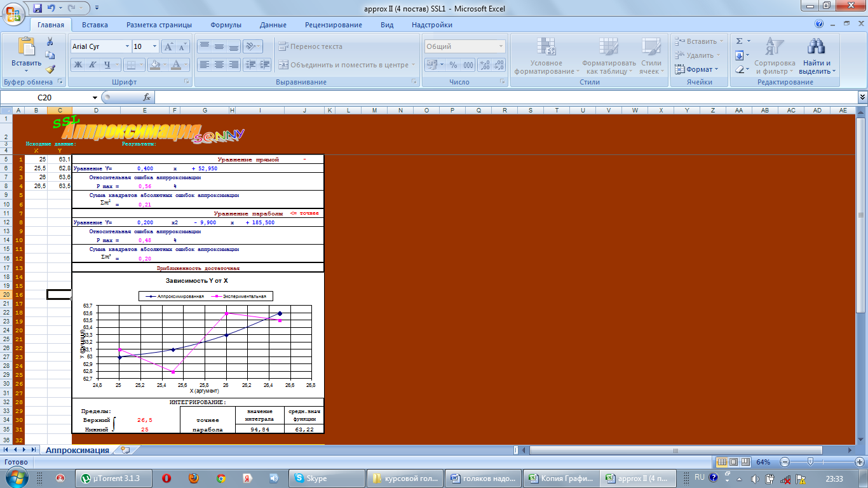Open the number format dropdown Общий
Viewport: 868px width, 488px height.
(501, 46)
